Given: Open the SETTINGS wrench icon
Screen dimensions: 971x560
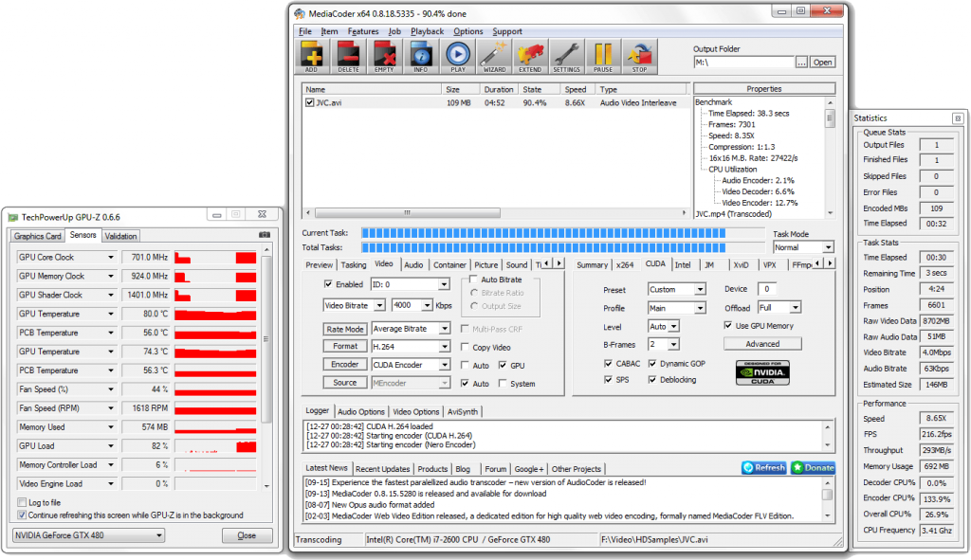Looking at the screenshot, I should pos(567,57).
